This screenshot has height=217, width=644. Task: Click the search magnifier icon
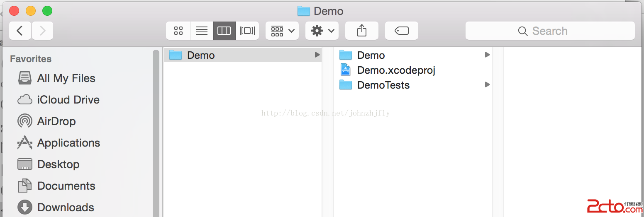pyautogui.click(x=523, y=31)
